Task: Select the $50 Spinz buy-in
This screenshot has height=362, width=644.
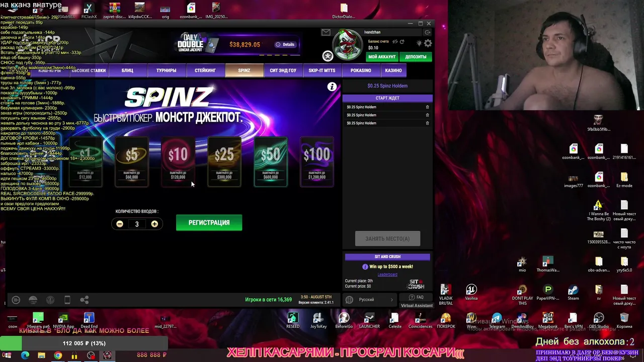Action: pos(271,162)
